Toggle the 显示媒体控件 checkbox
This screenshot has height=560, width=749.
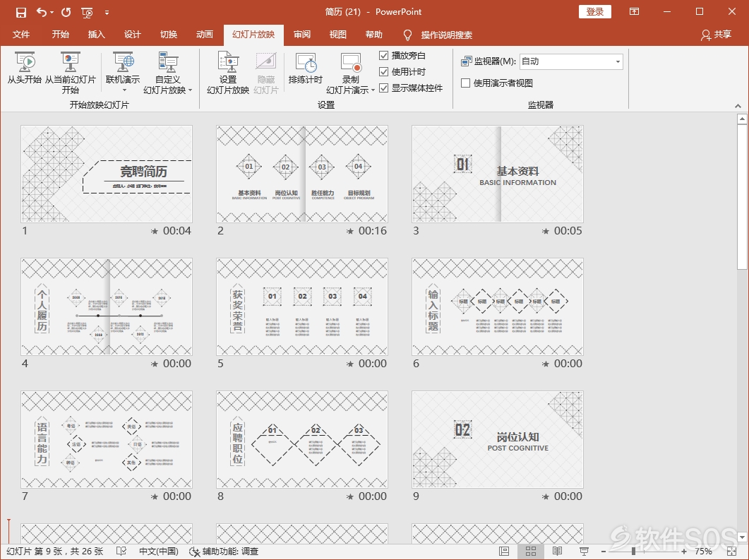tap(383, 88)
